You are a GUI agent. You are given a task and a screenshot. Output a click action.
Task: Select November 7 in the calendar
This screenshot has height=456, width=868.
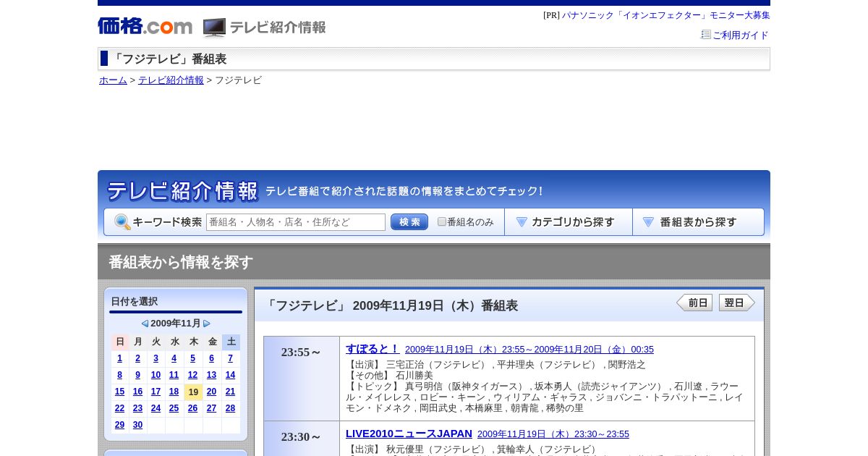coord(230,358)
